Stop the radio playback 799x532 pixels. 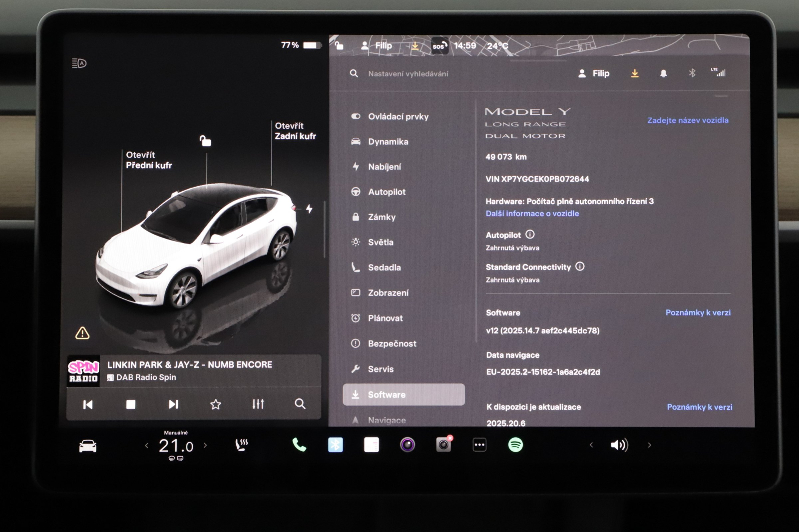[131, 404]
